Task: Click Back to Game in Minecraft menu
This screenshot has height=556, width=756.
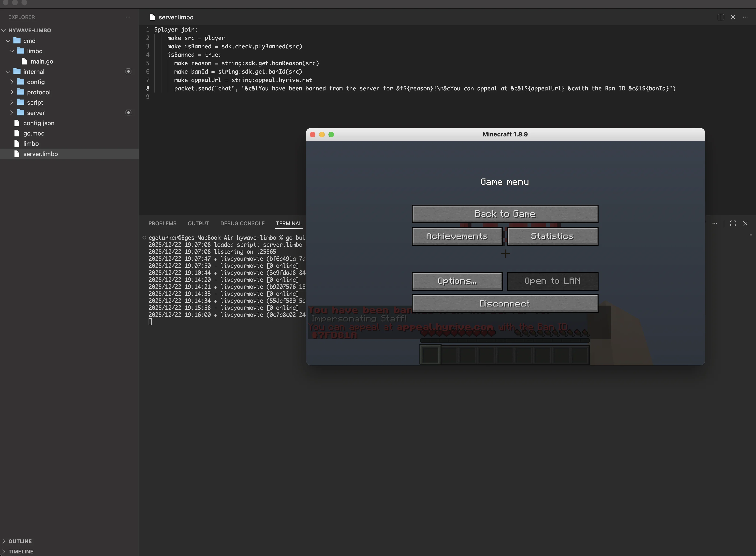Action: point(505,214)
